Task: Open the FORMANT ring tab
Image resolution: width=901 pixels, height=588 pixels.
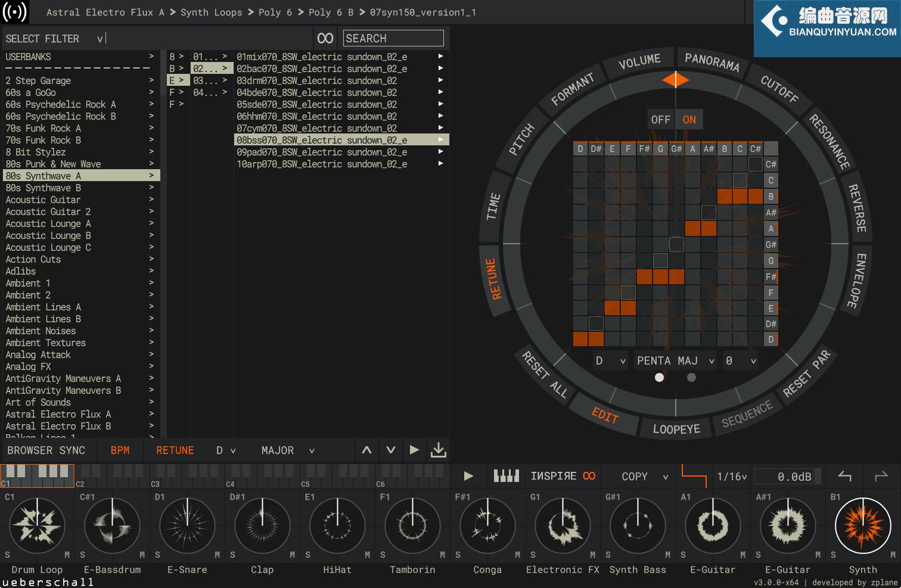Action: click(572, 89)
